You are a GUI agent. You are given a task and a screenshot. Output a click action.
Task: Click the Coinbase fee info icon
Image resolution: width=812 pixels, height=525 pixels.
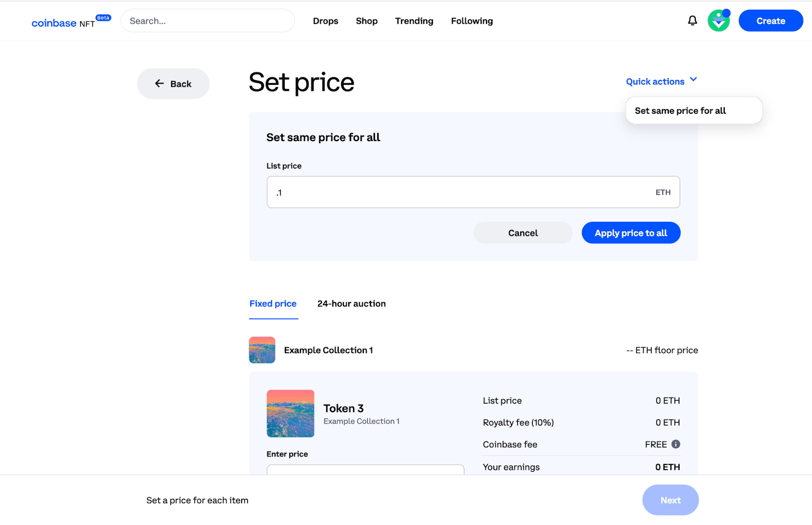point(675,444)
